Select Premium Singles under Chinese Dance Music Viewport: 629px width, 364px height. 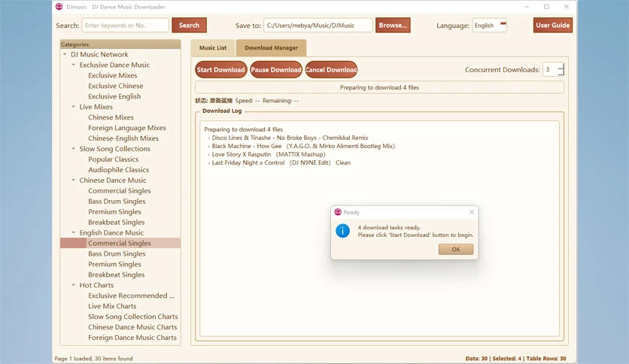click(114, 211)
